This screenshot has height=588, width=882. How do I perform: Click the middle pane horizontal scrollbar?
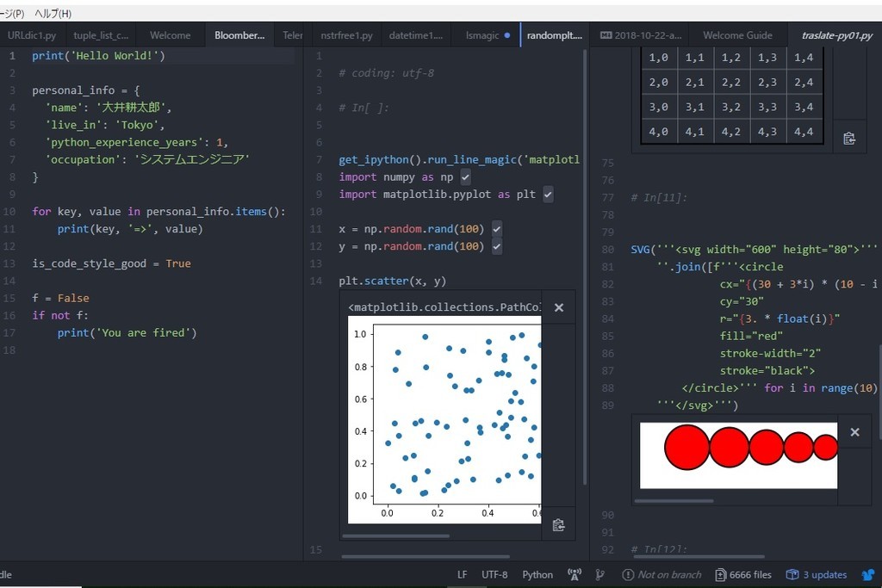pyautogui.click(x=425, y=557)
